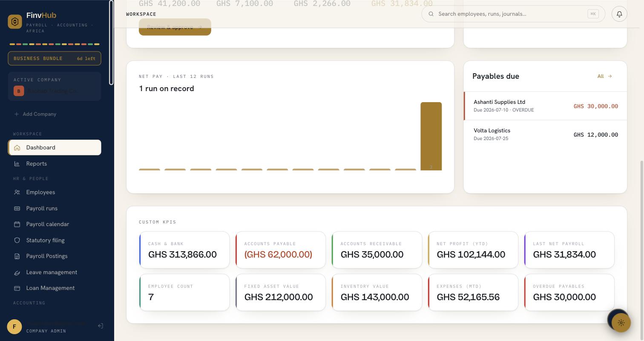The height and width of the screenshot is (341, 644).
Task: Click the Employees people icon
Action: (17, 192)
